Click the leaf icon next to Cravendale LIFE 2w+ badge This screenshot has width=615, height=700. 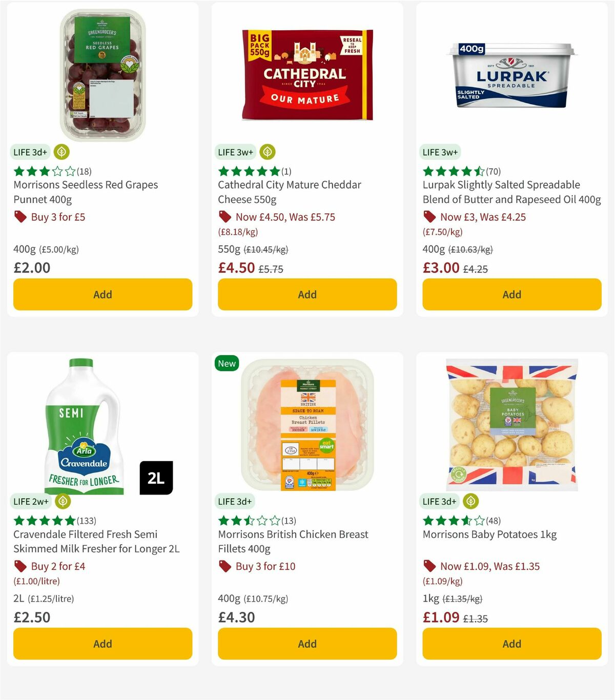click(62, 502)
